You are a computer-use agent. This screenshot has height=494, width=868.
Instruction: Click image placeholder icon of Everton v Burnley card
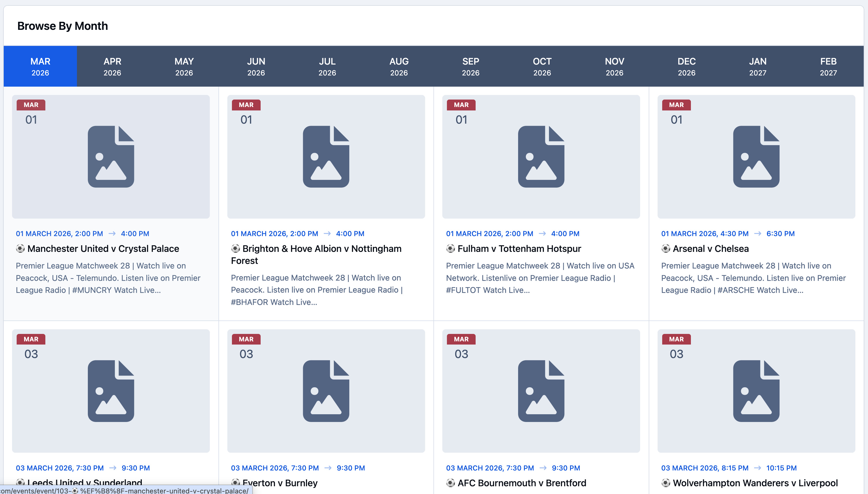(326, 391)
